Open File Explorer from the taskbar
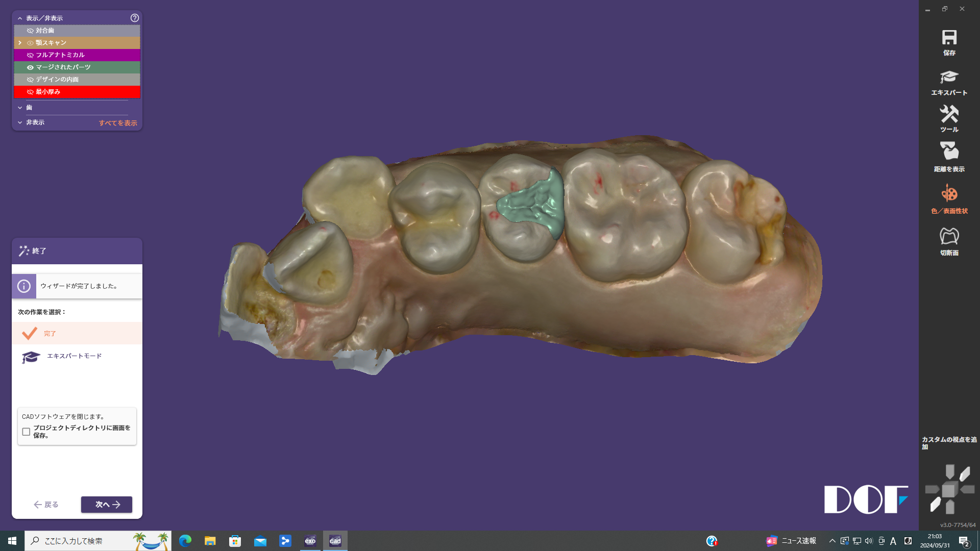Viewport: 980px width, 551px height. coord(210,541)
